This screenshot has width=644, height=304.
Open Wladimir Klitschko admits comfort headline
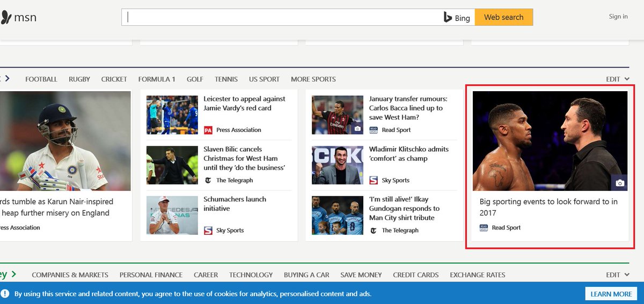(409, 154)
